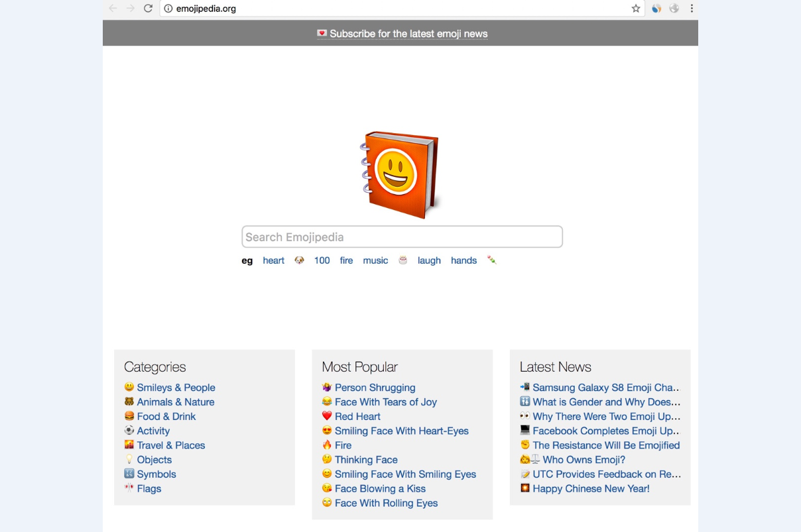
Task: Click the crossed flags emoji beside Flags
Action: tap(129, 488)
